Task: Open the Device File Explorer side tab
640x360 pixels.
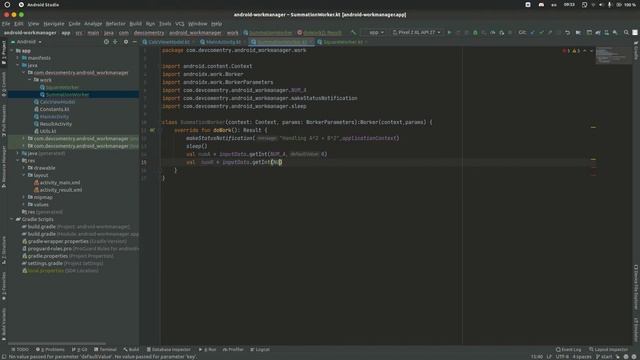Action: pos(636,287)
